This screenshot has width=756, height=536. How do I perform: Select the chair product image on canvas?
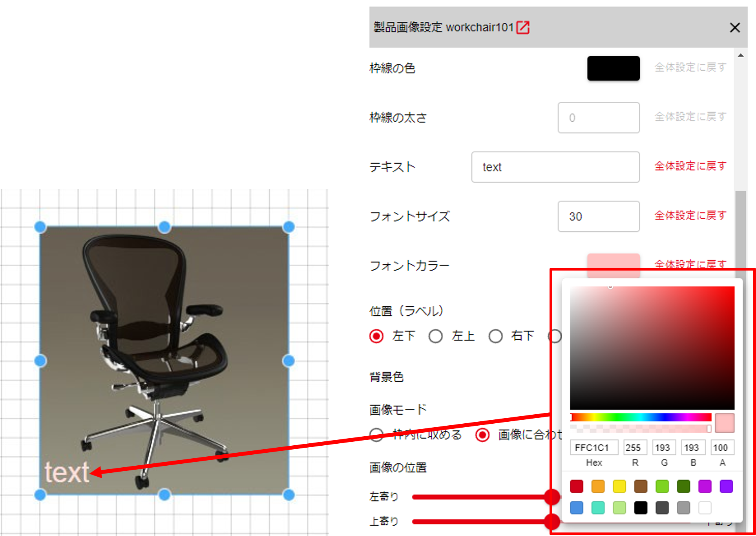[x=164, y=360]
